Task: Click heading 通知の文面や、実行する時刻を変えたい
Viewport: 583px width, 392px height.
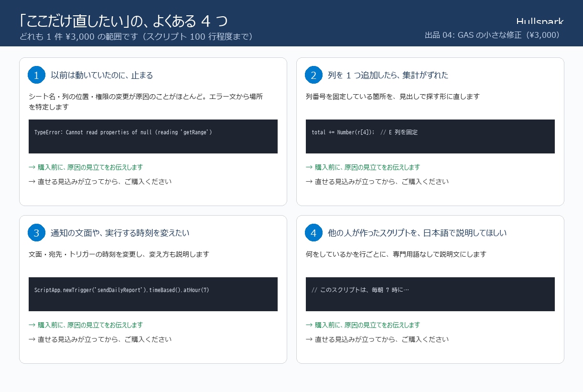Action: (x=120, y=233)
